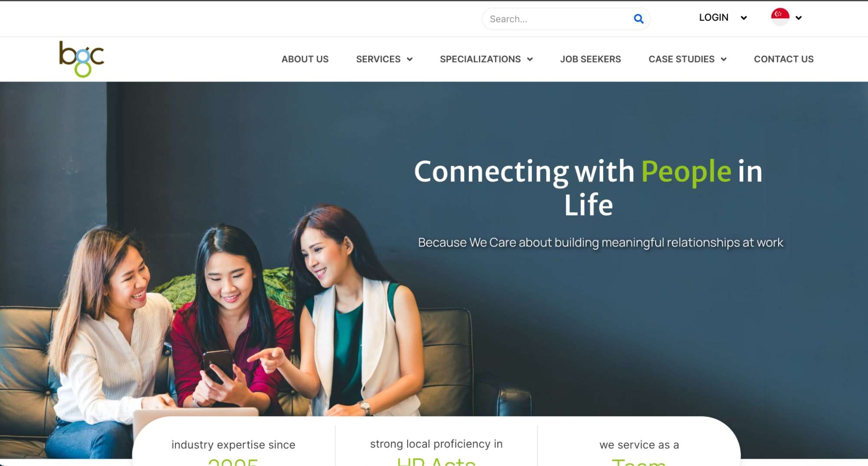Click the Singapore flag icon
This screenshot has height=466, width=868.
pyautogui.click(x=780, y=17)
